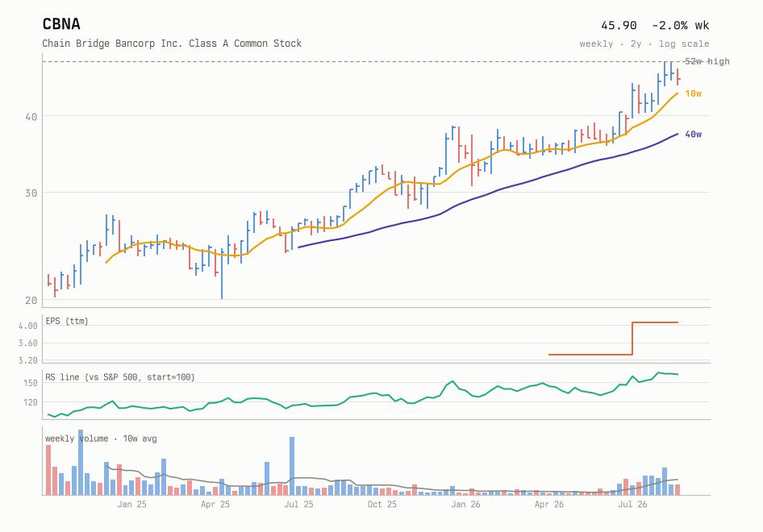Click the 'Jul 26' date axis label
The width and height of the screenshot is (763, 532).
point(632,505)
